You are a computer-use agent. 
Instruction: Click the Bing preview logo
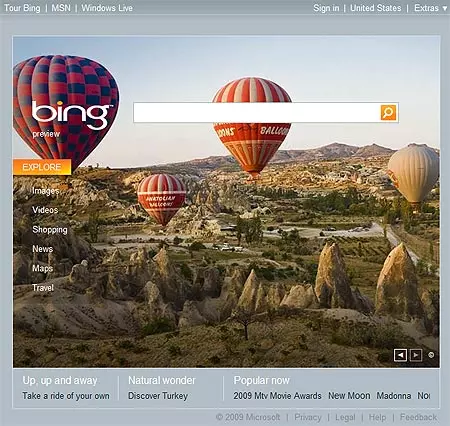(x=71, y=118)
